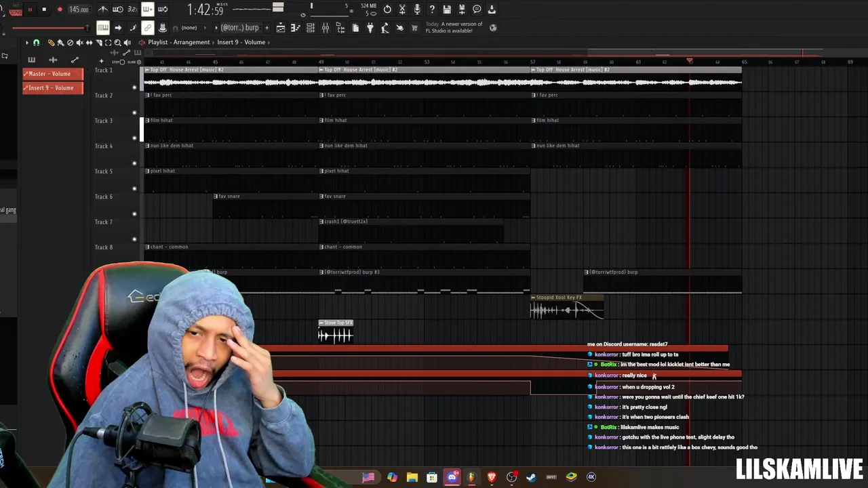868x488 pixels.
Task: Open the playlist options arrow menu
Action: (27, 43)
